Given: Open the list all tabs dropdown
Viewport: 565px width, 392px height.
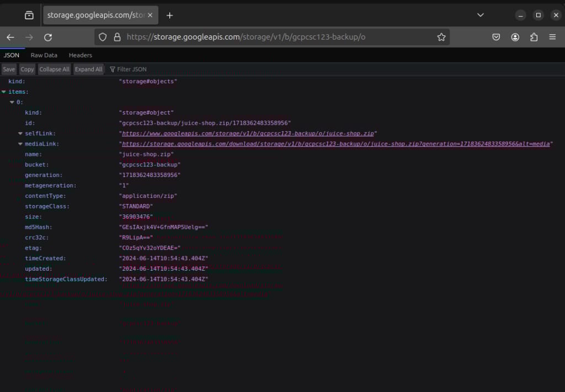Looking at the screenshot, I should pyautogui.click(x=480, y=15).
